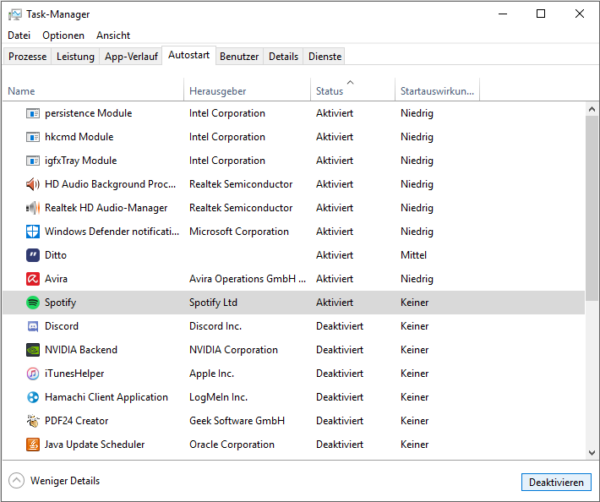
Task: Click the iTunesHelper music icon
Action: [x=33, y=374]
